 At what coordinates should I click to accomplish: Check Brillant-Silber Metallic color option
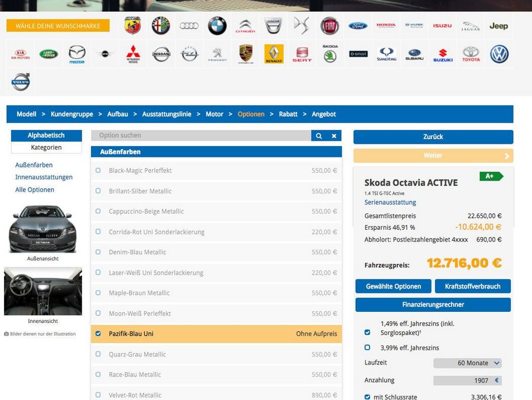(x=98, y=191)
